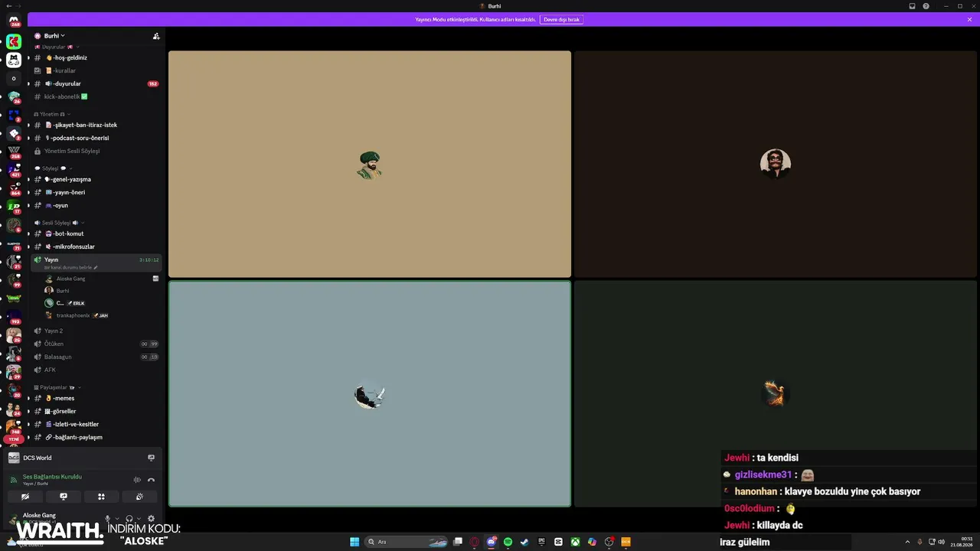Collapse the Söyleşi channel category
This screenshot has width=980, height=551.
click(x=52, y=168)
